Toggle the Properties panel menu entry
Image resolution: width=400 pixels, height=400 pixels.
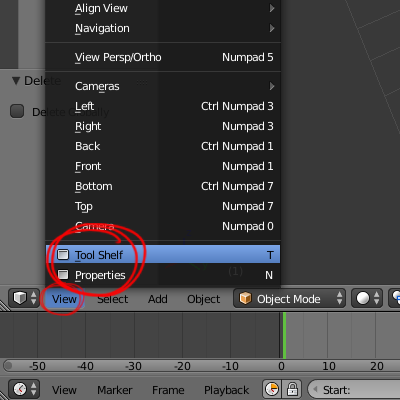163,275
